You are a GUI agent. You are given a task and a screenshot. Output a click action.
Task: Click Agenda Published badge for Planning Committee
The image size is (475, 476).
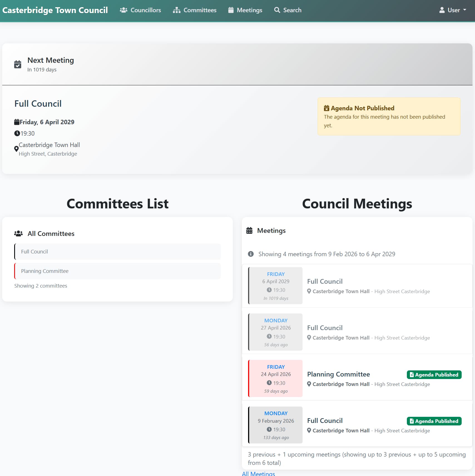pos(434,375)
